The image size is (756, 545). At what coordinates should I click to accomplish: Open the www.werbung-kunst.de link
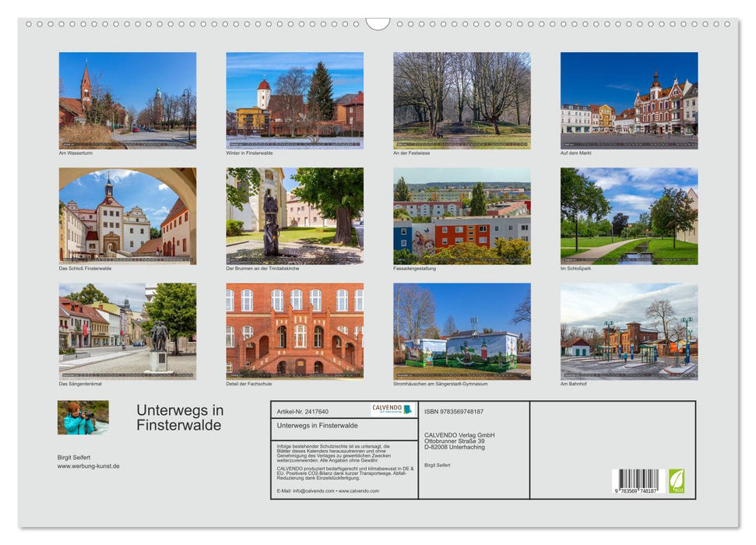88,466
